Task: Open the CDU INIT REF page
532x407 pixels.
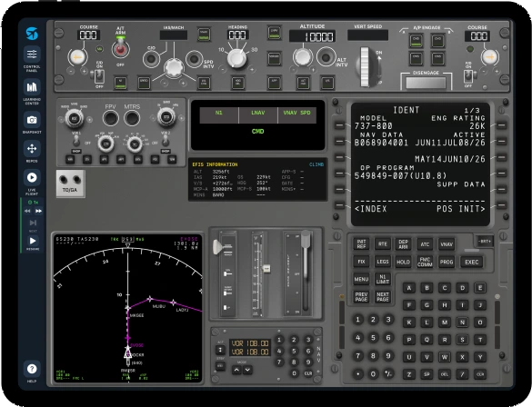Action: pyautogui.click(x=361, y=244)
